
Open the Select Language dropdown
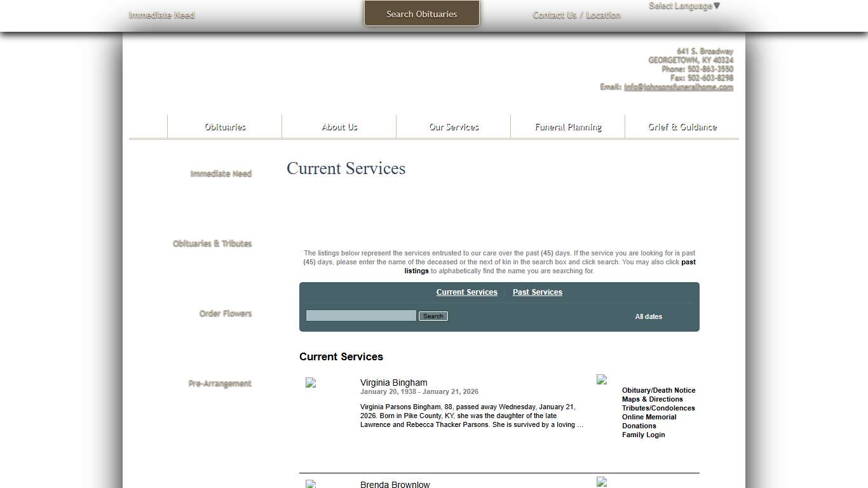coord(684,6)
